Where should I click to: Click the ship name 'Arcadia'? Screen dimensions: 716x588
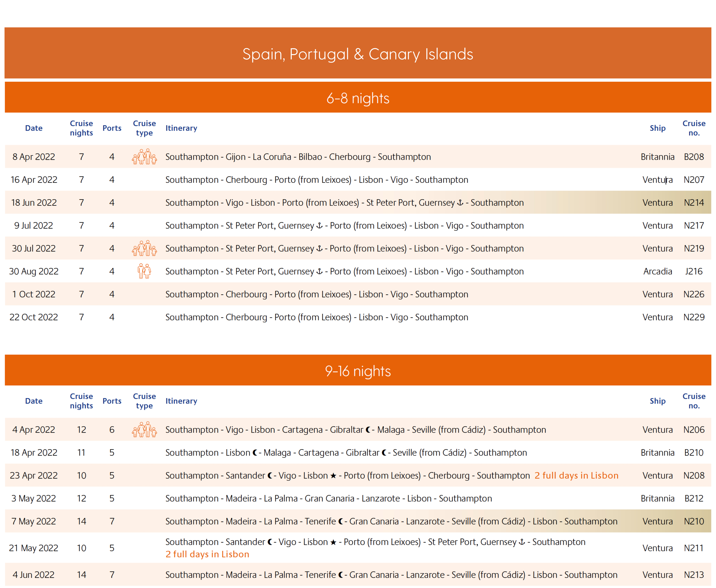657,271
